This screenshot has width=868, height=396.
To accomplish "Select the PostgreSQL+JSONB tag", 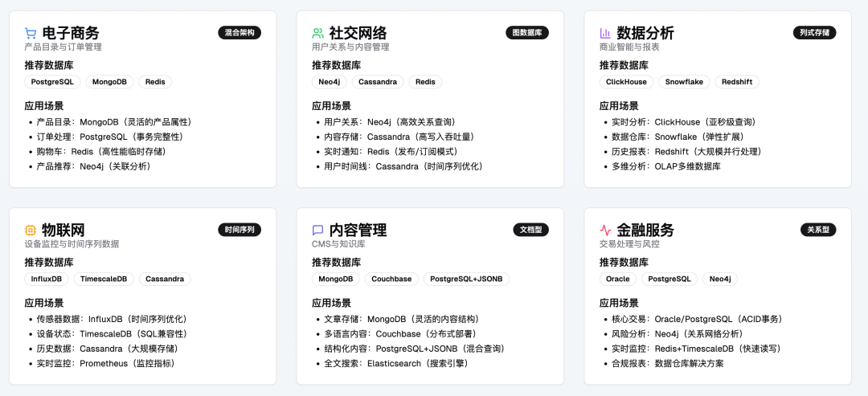I will pos(467,279).
